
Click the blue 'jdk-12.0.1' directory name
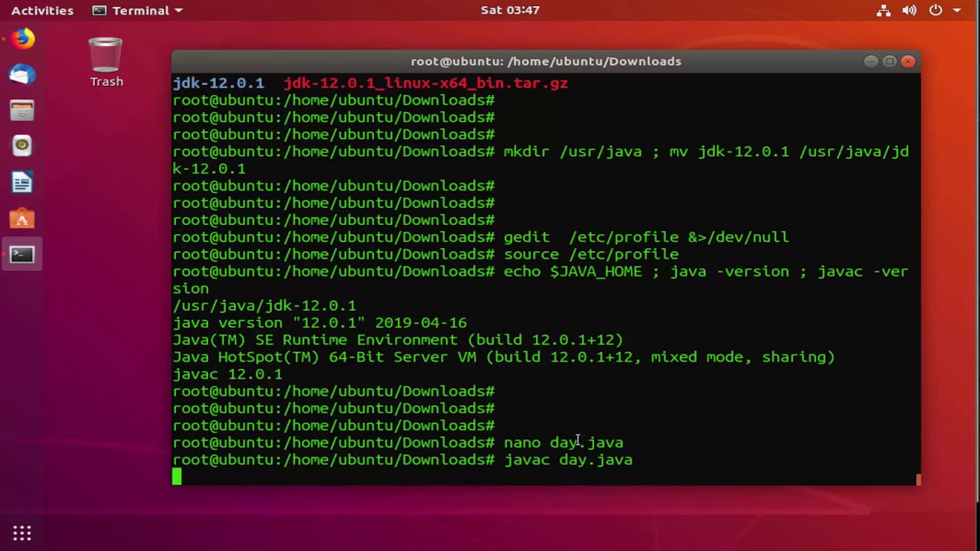tap(218, 83)
